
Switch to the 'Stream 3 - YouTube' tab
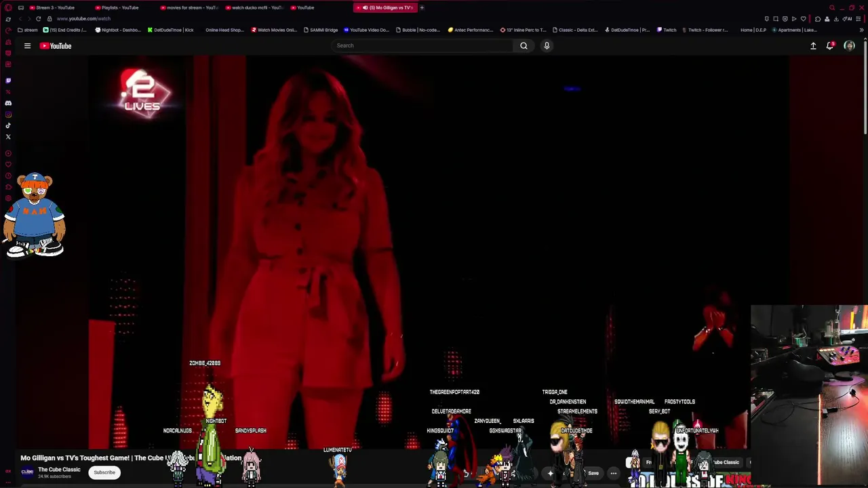pyautogui.click(x=57, y=7)
